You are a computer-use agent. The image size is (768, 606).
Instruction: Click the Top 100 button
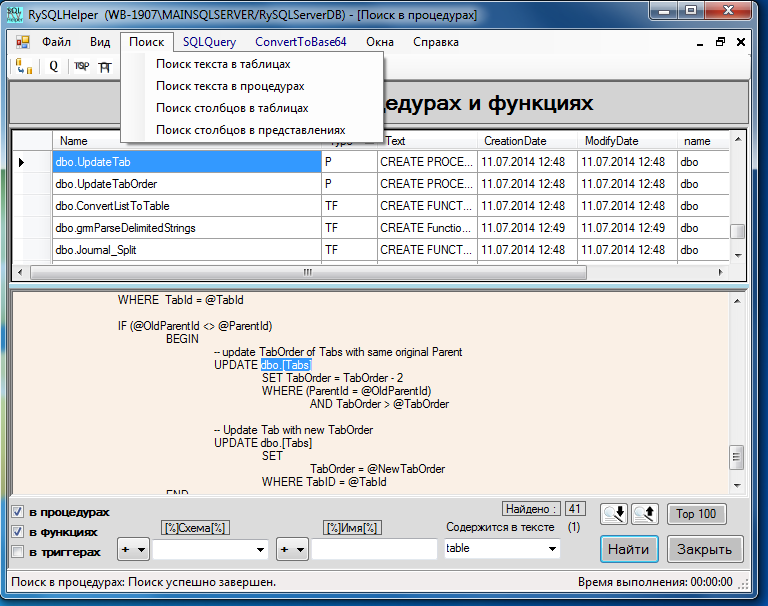tap(696, 514)
